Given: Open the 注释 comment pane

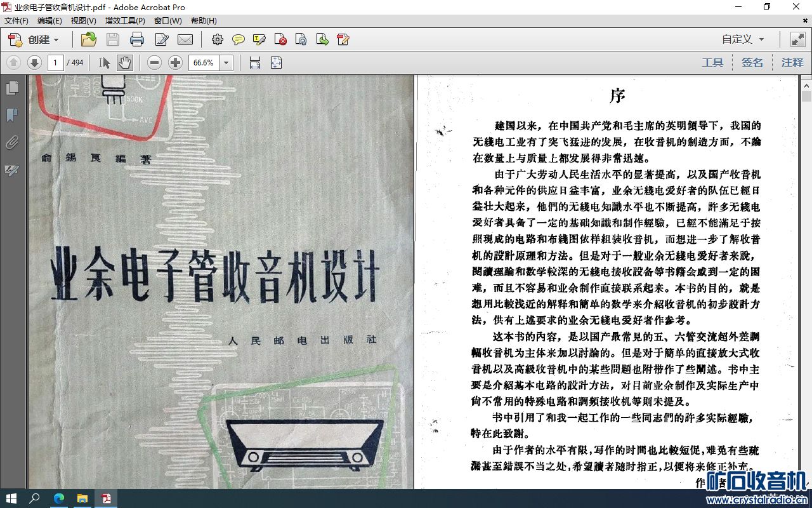Looking at the screenshot, I should pyautogui.click(x=792, y=62).
